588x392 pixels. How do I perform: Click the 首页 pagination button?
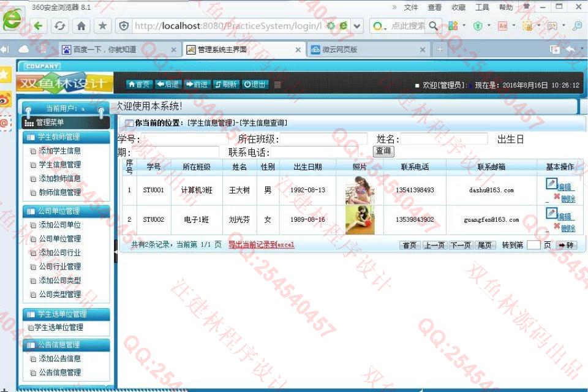[410, 246]
